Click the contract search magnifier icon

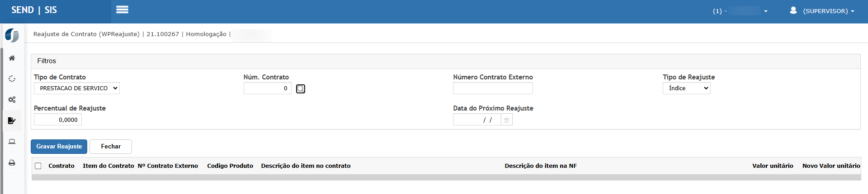[301, 89]
